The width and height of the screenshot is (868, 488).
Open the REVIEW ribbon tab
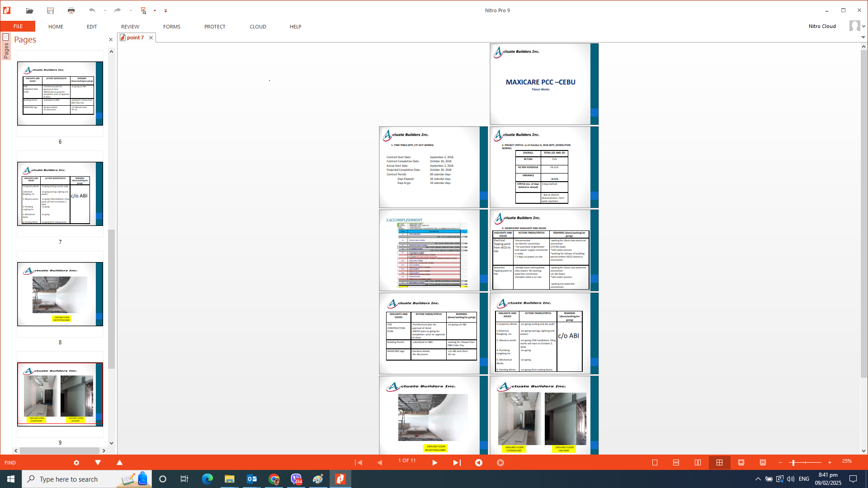point(130,27)
